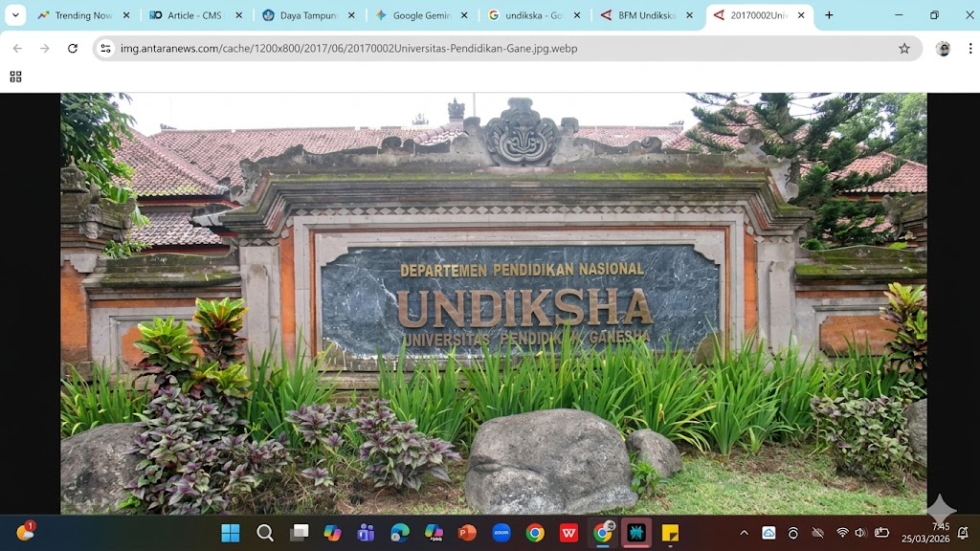This screenshot has width=980, height=551.
Task: Open the dark teal app on the taskbar
Action: [636, 533]
